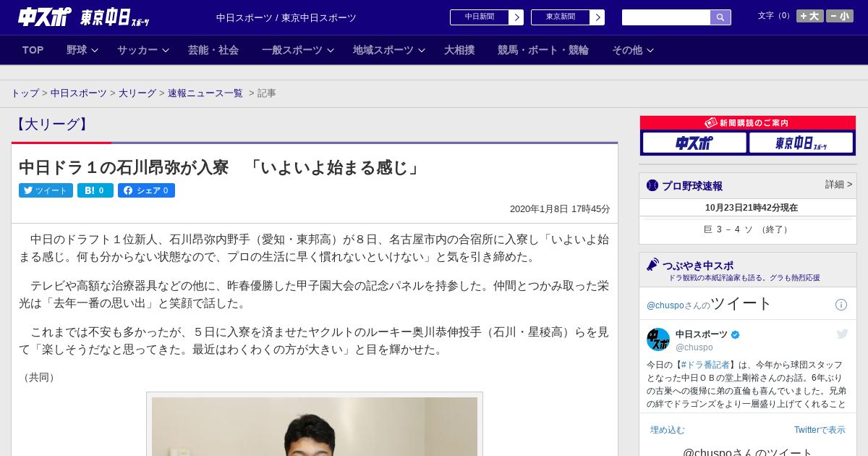868x456 pixels.
Task: Click 東京中日スポーツ subscription banner logo
Action: [801, 143]
